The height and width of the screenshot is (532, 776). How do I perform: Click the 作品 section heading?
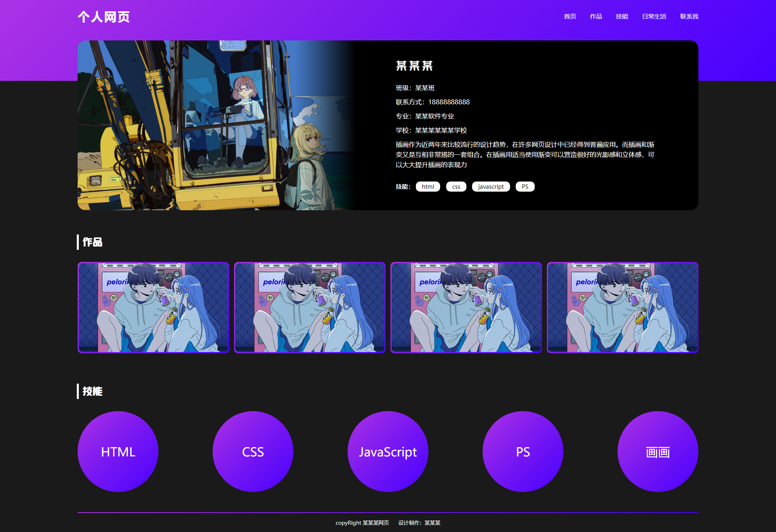coord(93,242)
